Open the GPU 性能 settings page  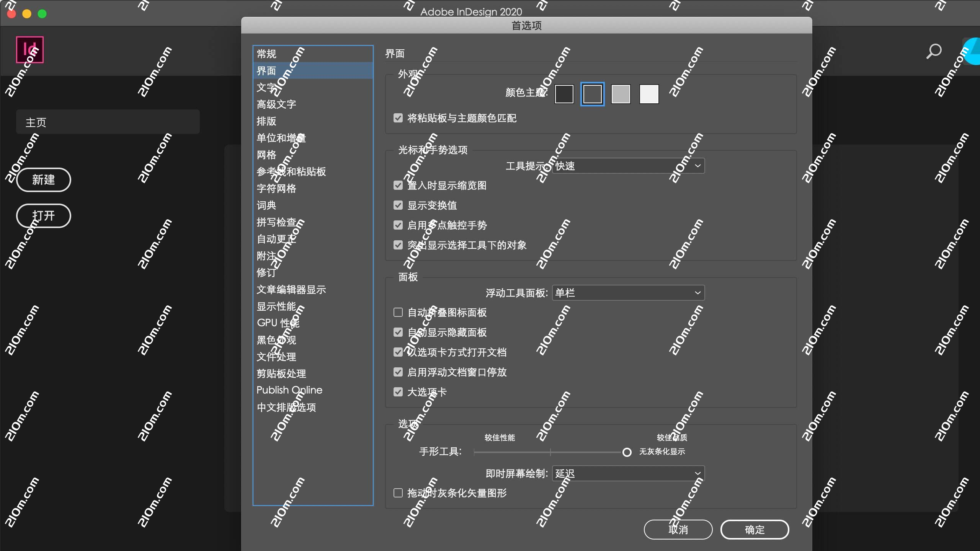pos(278,323)
